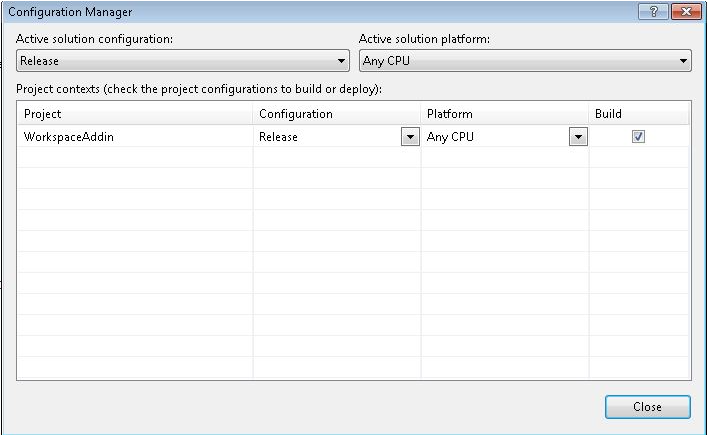Expand the WorkspaceAddin Platform dropdown arrow
Image resolution: width=707 pixels, height=435 pixels.
pos(578,137)
